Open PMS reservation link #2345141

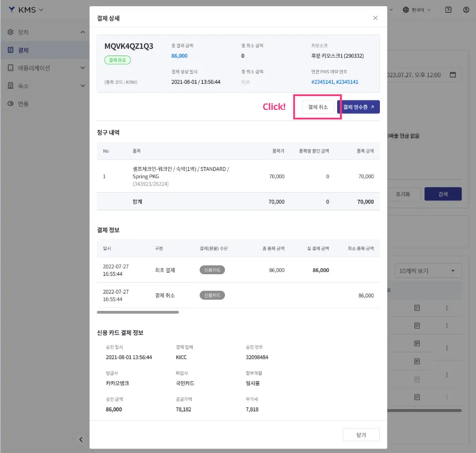pyautogui.click(x=323, y=82)
